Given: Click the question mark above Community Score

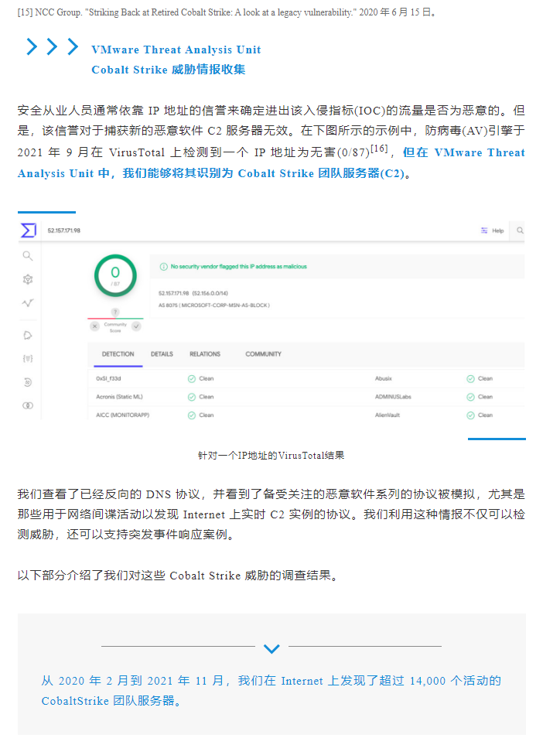Looking at the screenshot, I should (x=115, y=313).
